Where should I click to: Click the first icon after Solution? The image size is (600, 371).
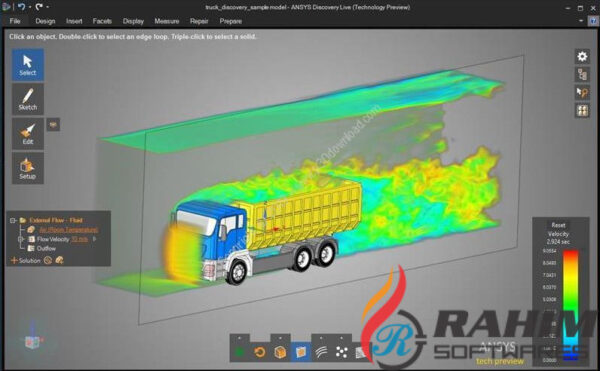coord(48,260)
